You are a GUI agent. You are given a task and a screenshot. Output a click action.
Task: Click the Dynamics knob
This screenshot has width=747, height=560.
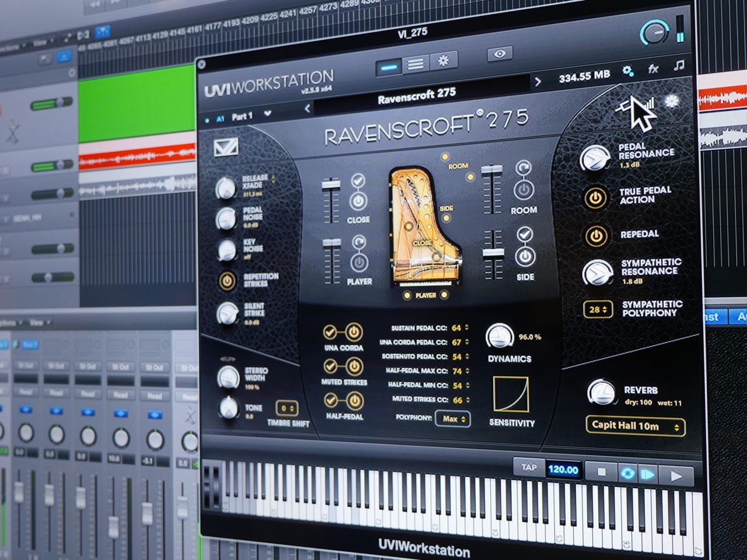500,336
